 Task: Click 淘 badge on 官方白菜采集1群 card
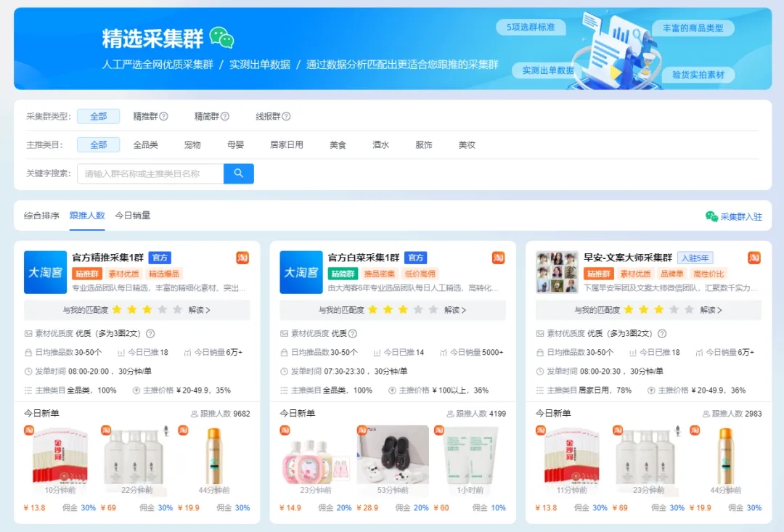tap(499, 258)
